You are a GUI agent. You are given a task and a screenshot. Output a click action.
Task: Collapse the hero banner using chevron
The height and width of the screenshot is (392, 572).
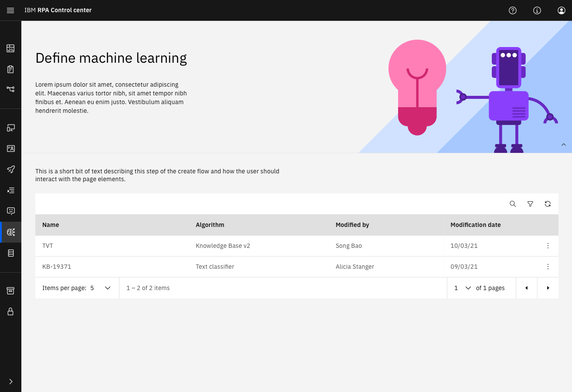click(564, 145)
